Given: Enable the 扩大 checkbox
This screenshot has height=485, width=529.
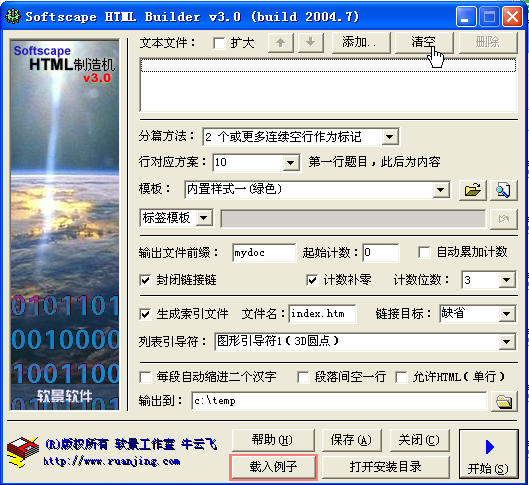Looking at the screenshot, I should coord(219,43).
